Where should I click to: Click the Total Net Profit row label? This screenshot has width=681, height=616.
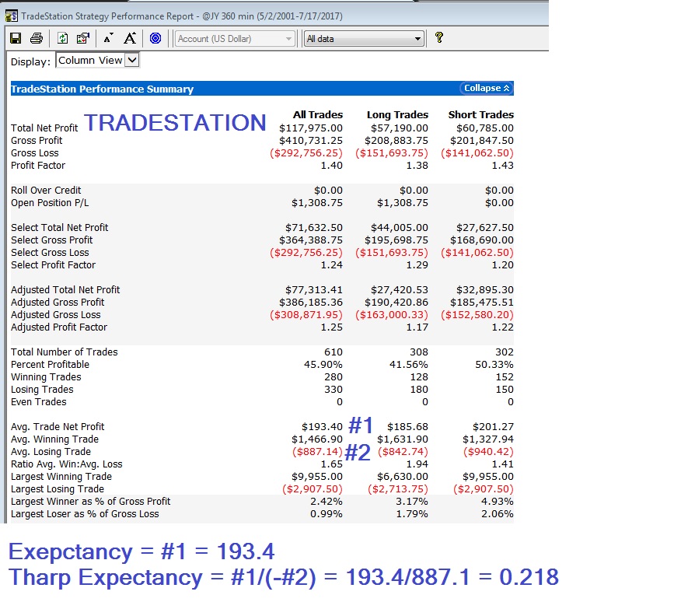click(44, 128)
